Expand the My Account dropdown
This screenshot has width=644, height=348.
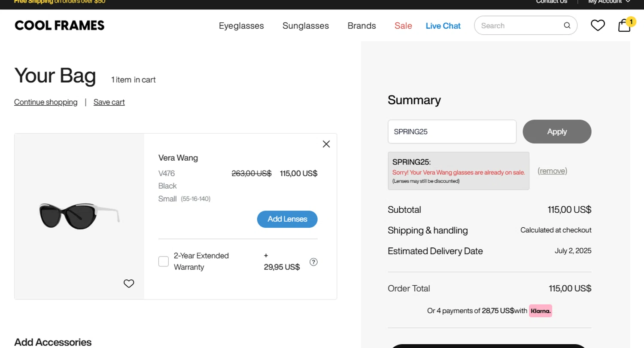click(x=609, y=2)
